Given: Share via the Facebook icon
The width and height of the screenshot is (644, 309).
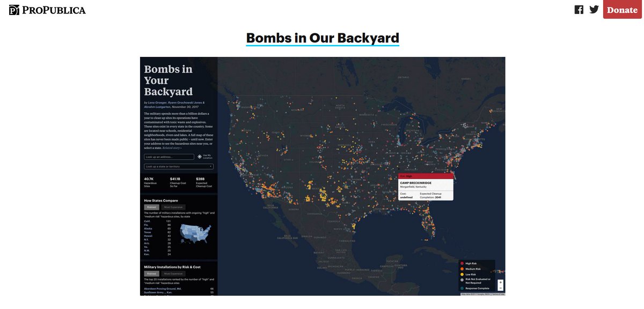Looking at the screenshot, I should (579, 10).
